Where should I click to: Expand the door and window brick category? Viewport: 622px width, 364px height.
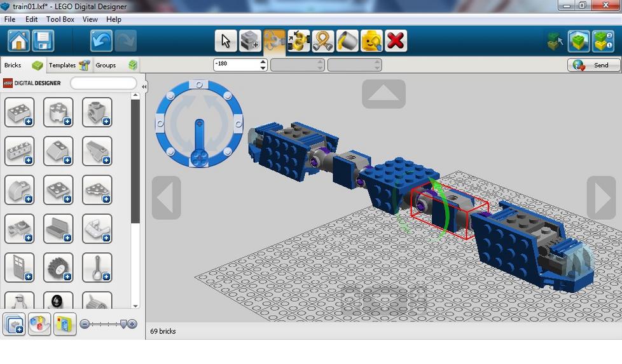coord(19,267)
